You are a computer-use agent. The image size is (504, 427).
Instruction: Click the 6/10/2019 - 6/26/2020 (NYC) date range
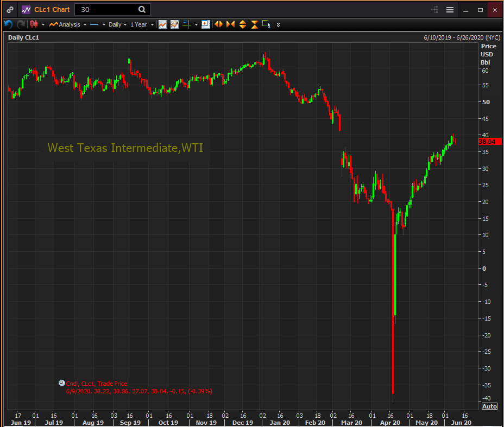[462, 37]
